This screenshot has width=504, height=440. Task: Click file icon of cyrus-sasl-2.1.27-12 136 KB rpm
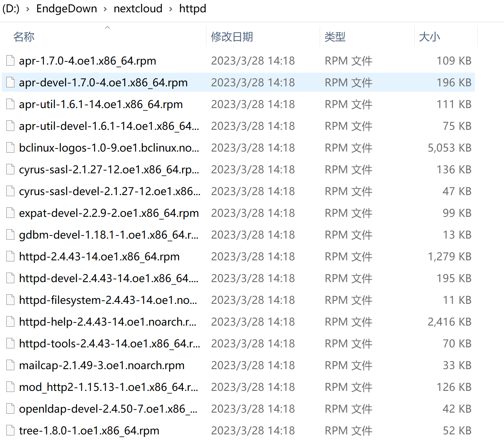(x=11, y=169)
